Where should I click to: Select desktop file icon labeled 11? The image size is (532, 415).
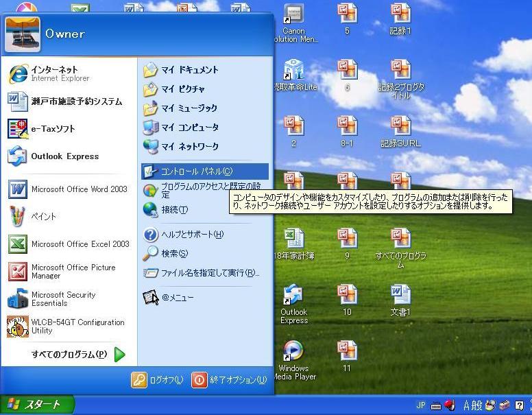tap(347, 357)
